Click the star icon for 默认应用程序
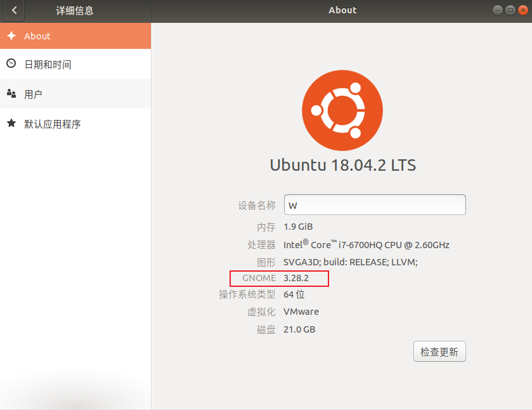532x410 pixels. click(x=11, y=123)
